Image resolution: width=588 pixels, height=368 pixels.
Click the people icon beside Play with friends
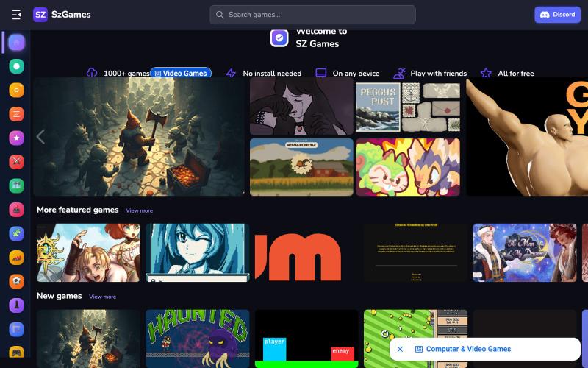click(x=399, y=73)
